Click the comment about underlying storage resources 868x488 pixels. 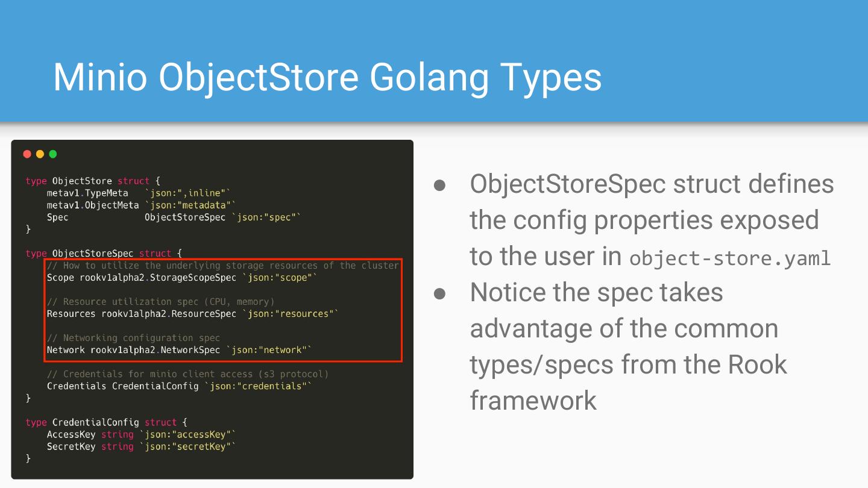pos(222,265)
